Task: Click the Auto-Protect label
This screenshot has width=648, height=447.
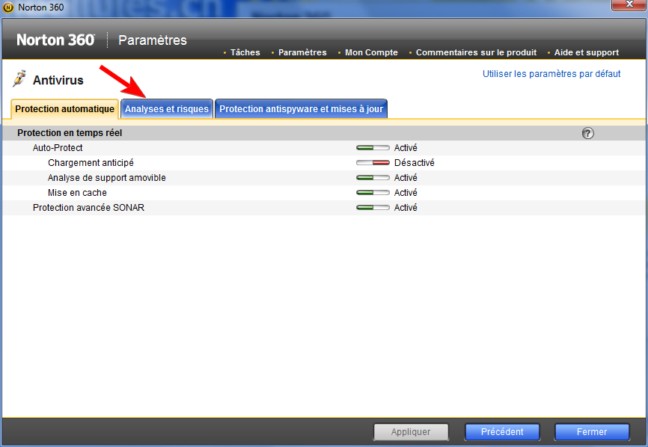Action: 57,148
